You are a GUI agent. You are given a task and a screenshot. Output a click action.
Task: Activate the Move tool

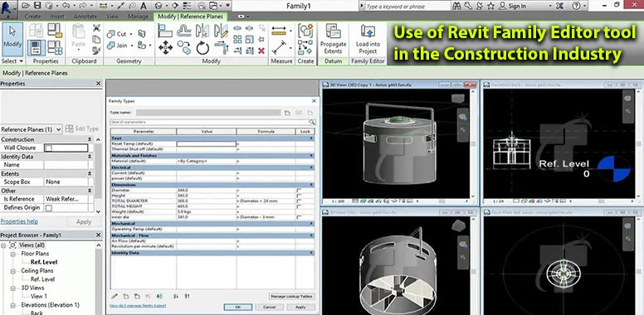[165, 47]
